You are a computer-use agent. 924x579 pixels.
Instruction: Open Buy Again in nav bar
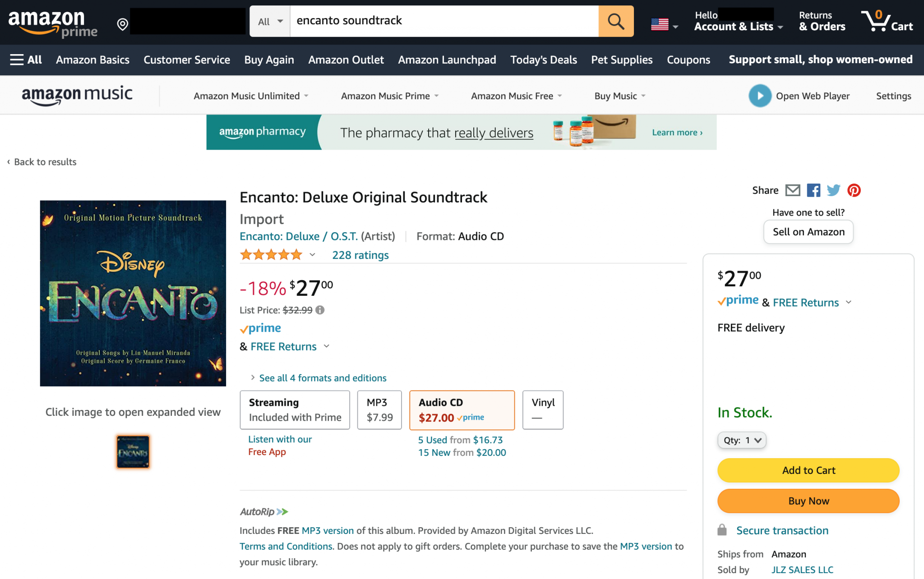point(269,60)
